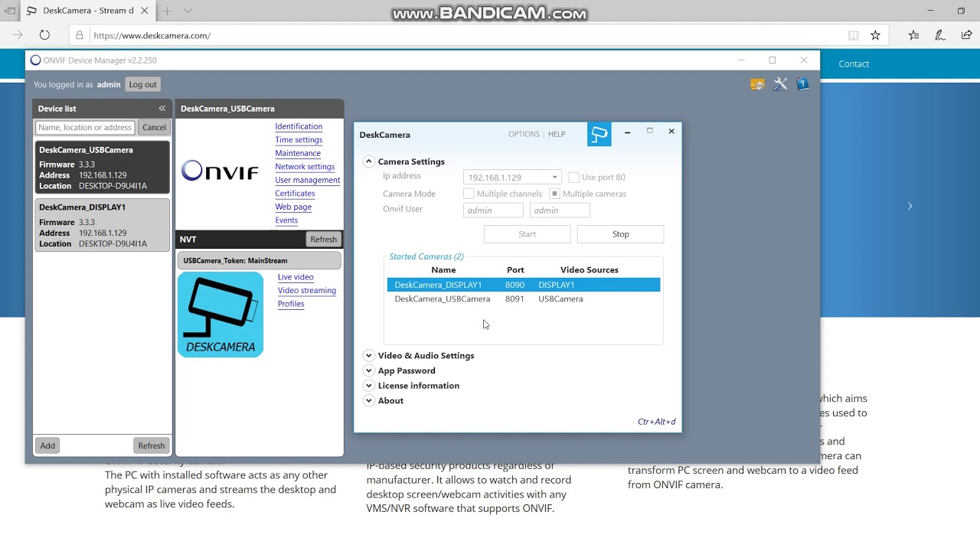Click the Onvif User name field
Viewport: 980px width, 551px height.
(493, 210)
